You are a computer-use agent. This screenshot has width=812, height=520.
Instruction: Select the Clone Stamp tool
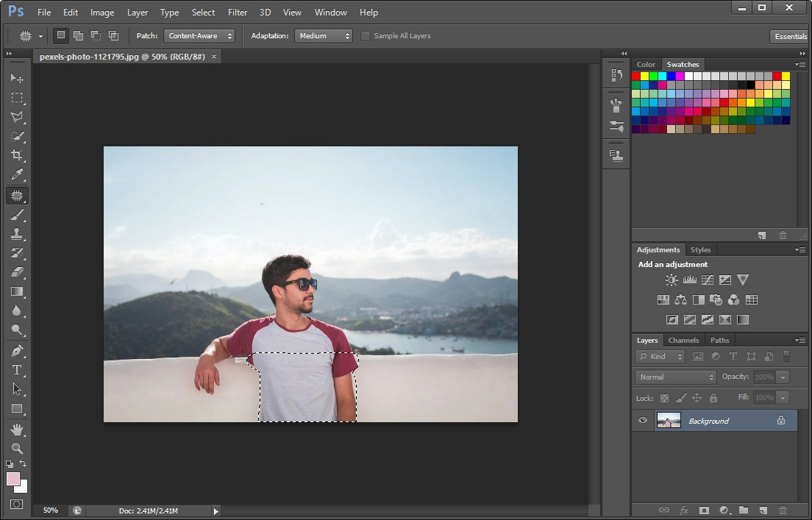click(17, 234)
